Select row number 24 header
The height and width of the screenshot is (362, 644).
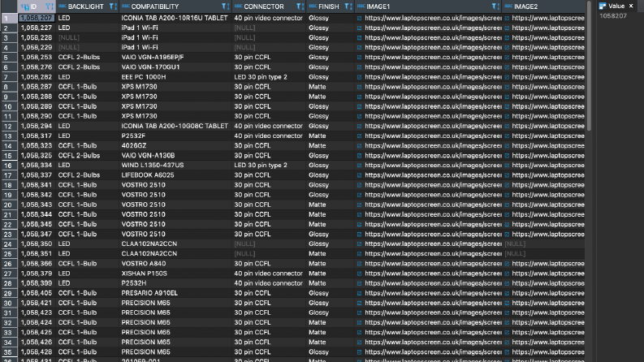coord(9,244)
